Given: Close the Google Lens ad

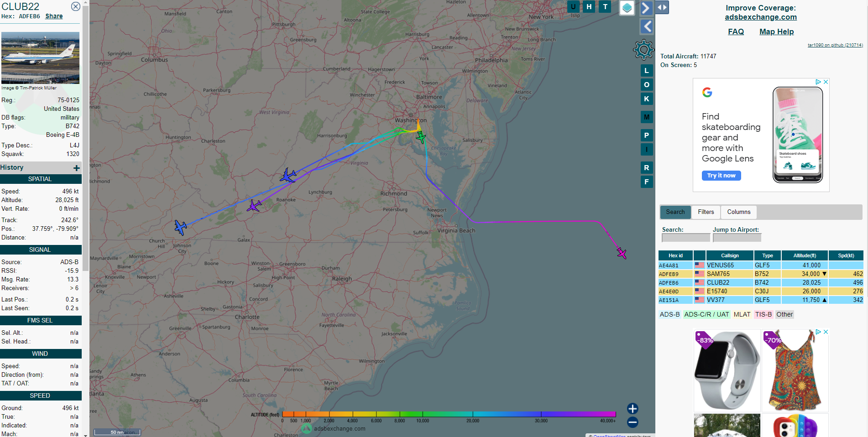Looking at the screenshot, I should point(826,82).
